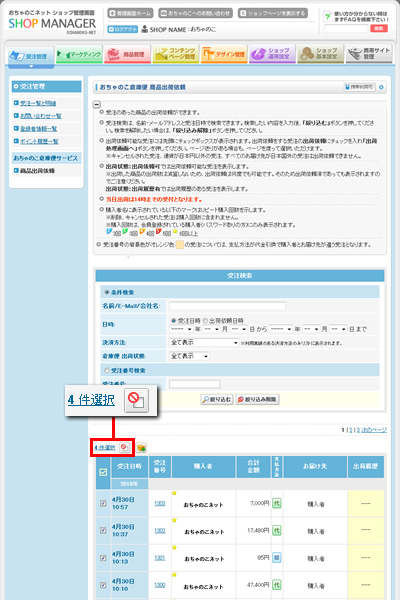Uncheck the checkbox for order 1303
Screen dimensions: 400x600
point(103,503)
